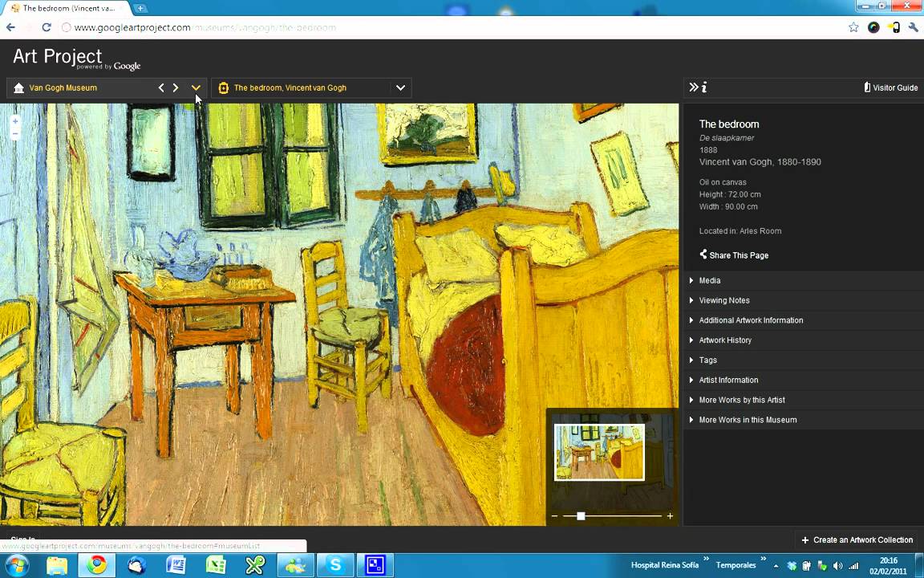Image resolution: width=924 pixels, height=578 pixels.
Task: Click the Art Project logo
Action: coord(77,59)
